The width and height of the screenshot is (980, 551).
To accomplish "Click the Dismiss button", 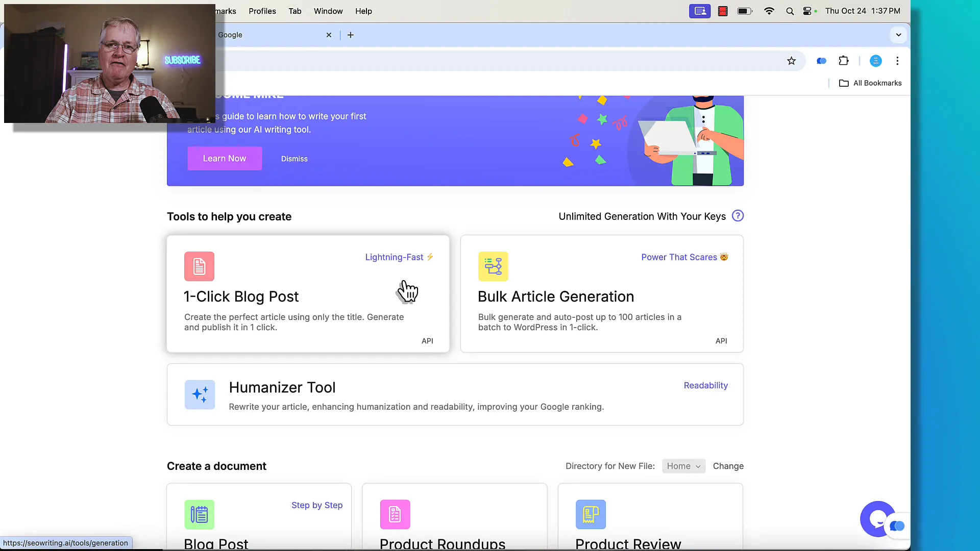I will tap(294, 159).
